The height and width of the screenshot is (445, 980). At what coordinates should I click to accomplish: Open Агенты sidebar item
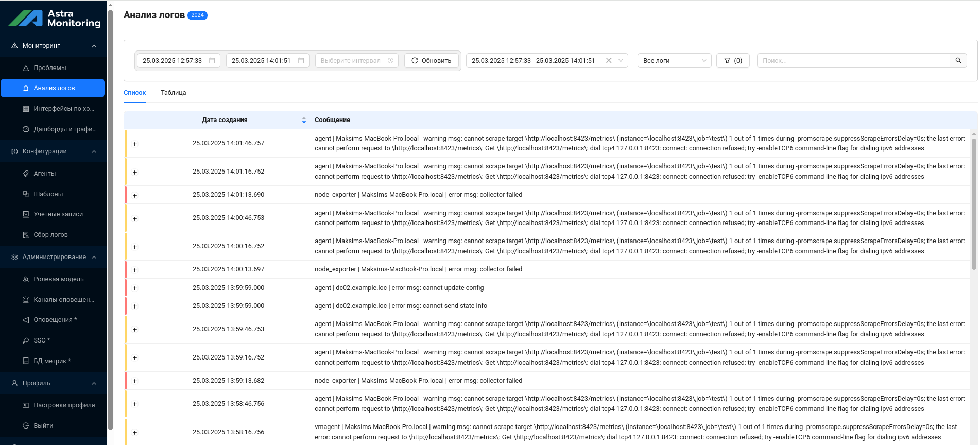pyautogui.click(x=45, y=174)
